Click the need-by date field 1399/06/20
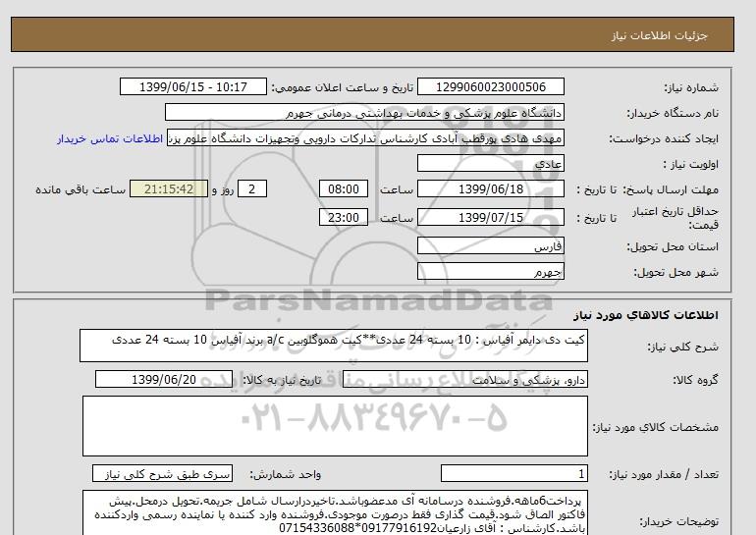The width and height of the screenshot is (756, 535). tap(164, 379)
